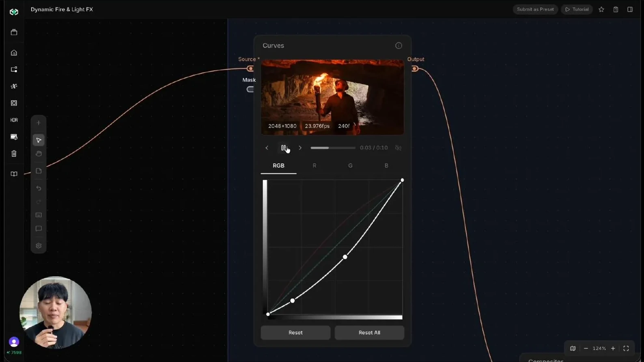This screenshot has width=644, height=362.
Task: Open the film clip icon in sidebar
Action: tap(14, 137)
